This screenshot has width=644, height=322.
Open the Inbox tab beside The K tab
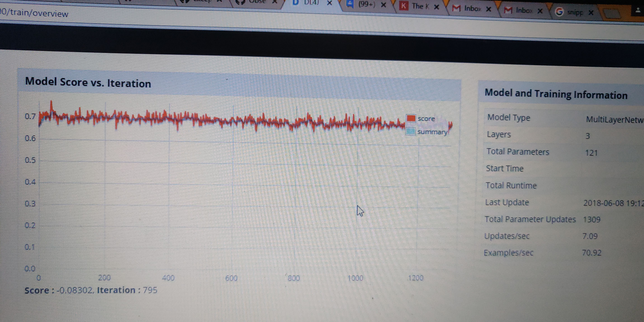coord(472,9)
